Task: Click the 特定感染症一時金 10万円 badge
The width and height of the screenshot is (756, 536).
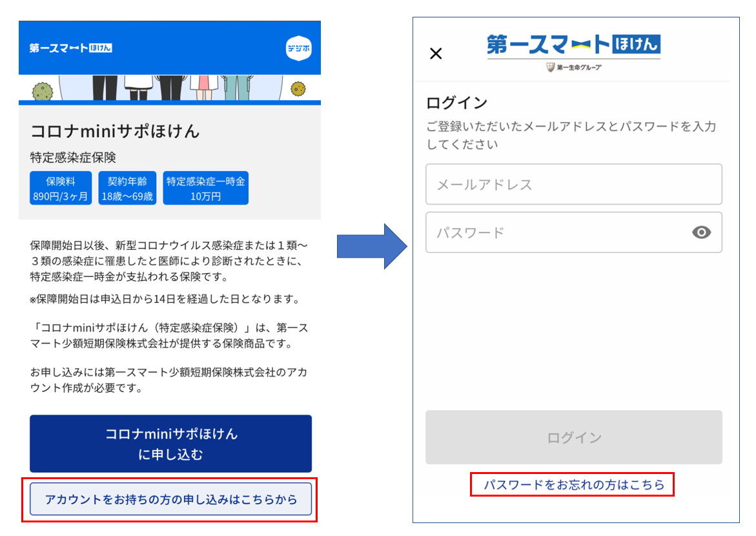Action: tap(206, 188)
